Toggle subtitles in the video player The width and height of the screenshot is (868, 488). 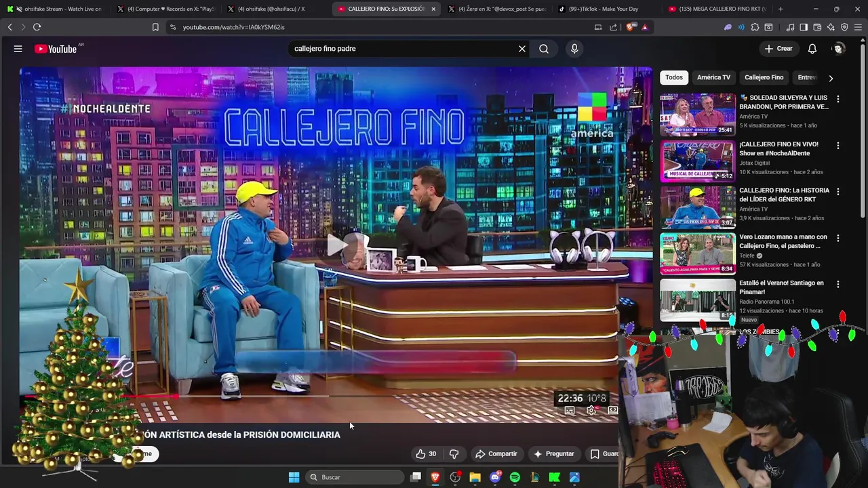tap(570, 410)
